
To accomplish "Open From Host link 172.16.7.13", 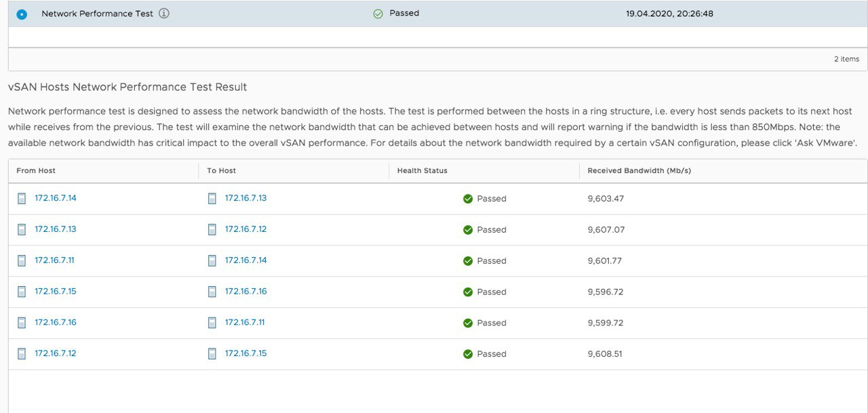I will (56, 229).
